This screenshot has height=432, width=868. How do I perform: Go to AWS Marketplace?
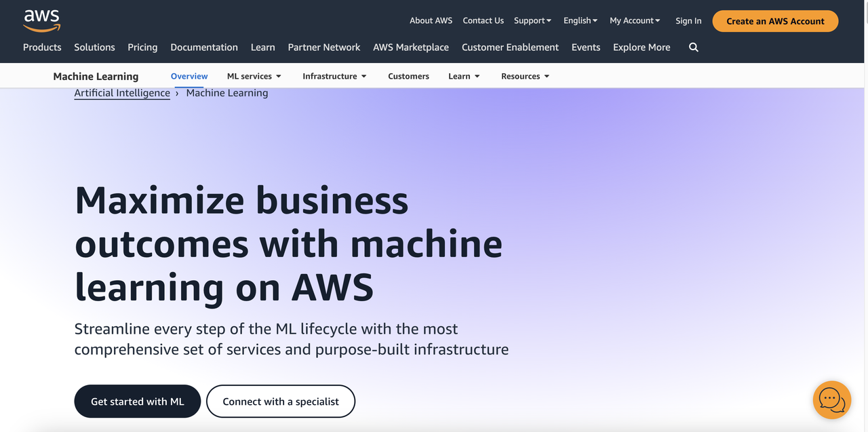point(411,47)
